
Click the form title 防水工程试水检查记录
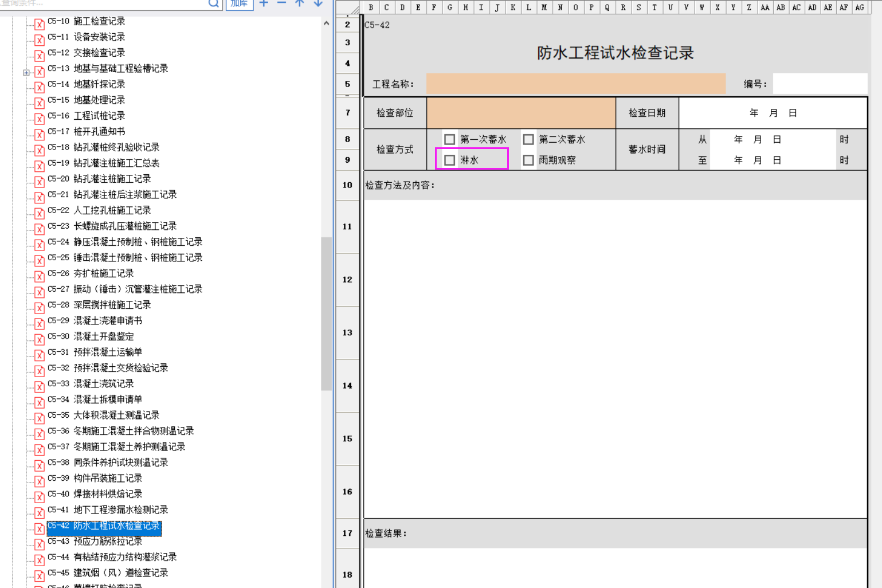coord(615,53)
